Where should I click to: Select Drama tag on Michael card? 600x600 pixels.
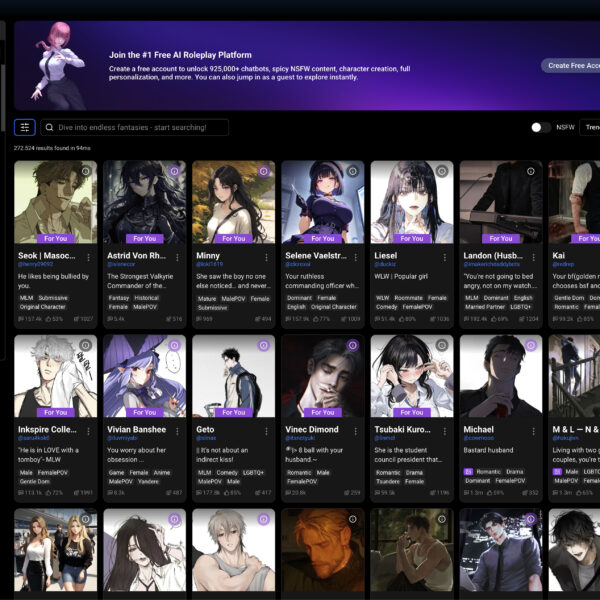coord(514,472)
